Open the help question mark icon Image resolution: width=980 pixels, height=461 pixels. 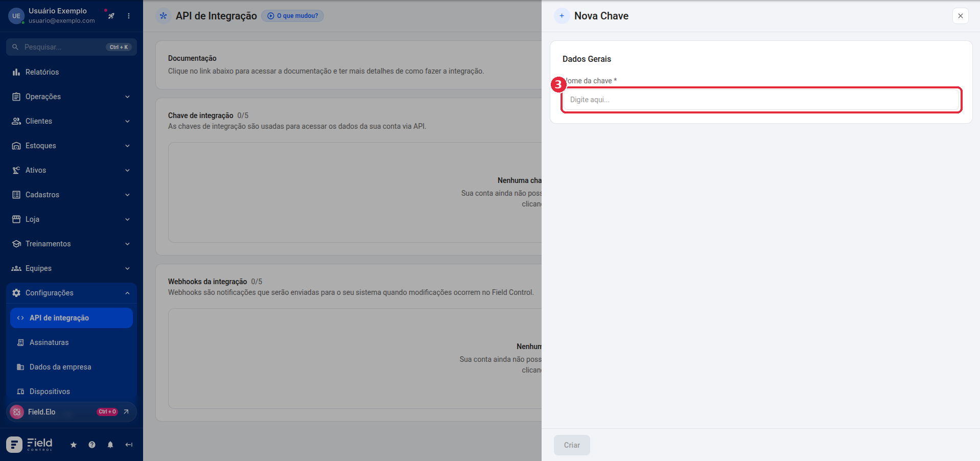[x=92, y=445]
